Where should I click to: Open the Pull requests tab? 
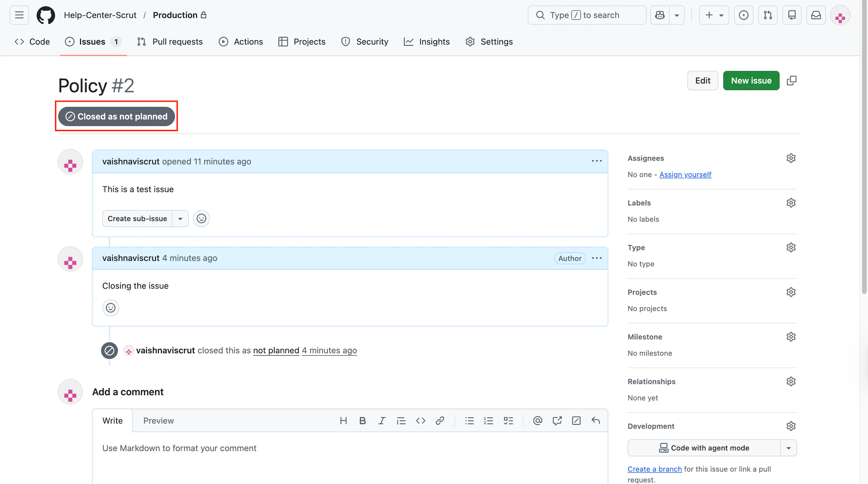click(x=170, y=42)
